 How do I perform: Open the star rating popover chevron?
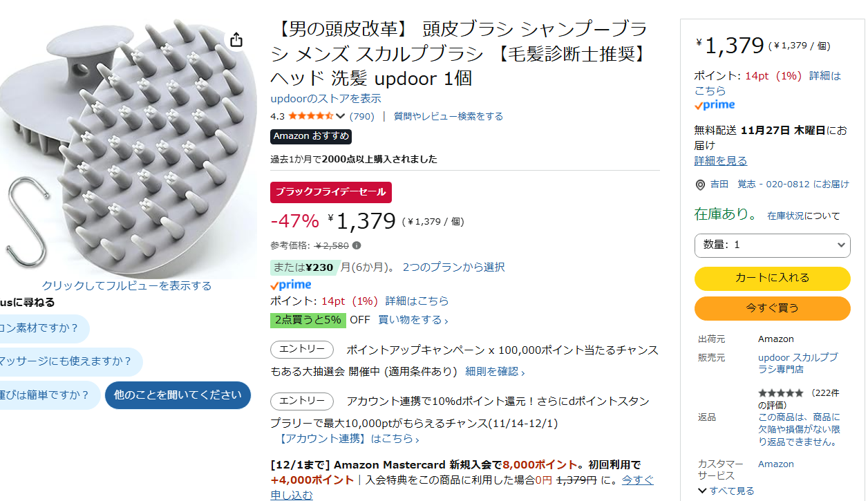click(x=340, y=116)
